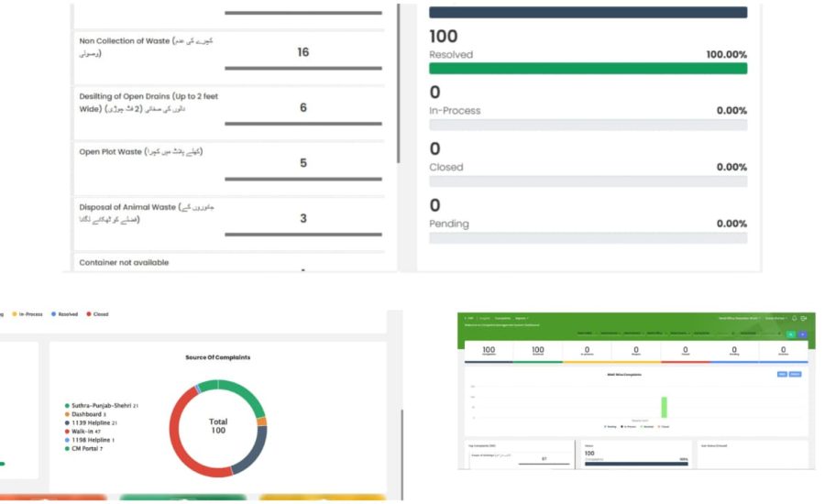Click the blue filter button beside green search
Image resolution: width=825 pixels, height=504 pixels.
click(x=803, y=334)
